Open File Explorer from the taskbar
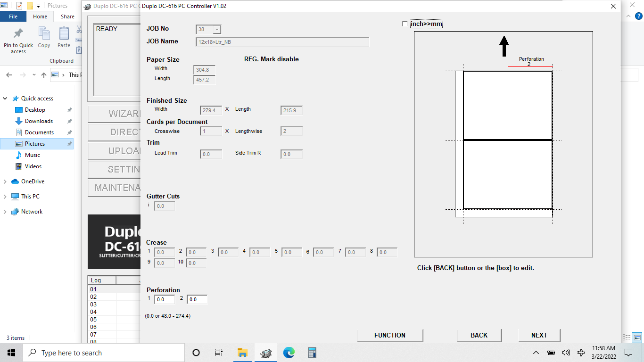This screenshot has height=362, width=644. tap(242, 353)
